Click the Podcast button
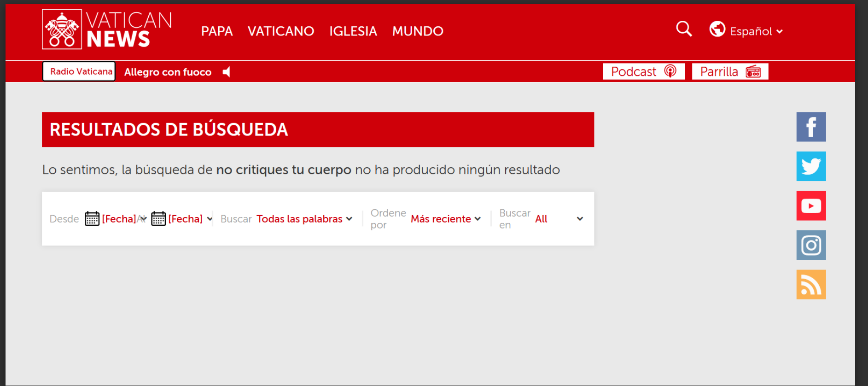This screenshot has width=868, height=386. 643,71
